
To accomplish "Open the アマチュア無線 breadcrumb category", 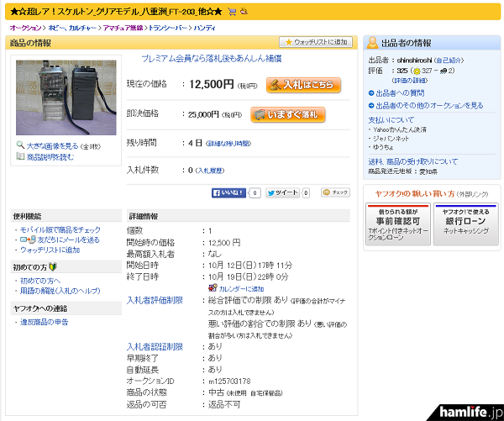I will (x=124, y=28).
